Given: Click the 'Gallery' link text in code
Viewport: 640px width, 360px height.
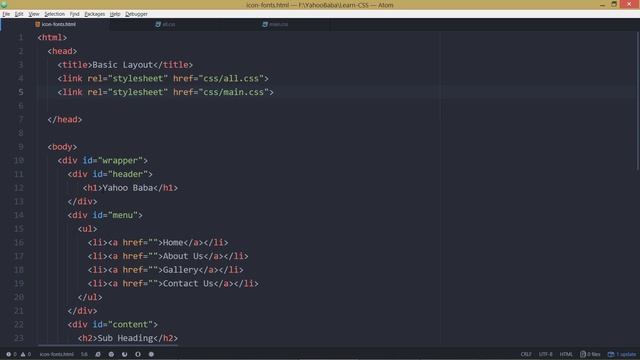Looking at the screenshot, I should click(180, 270).
